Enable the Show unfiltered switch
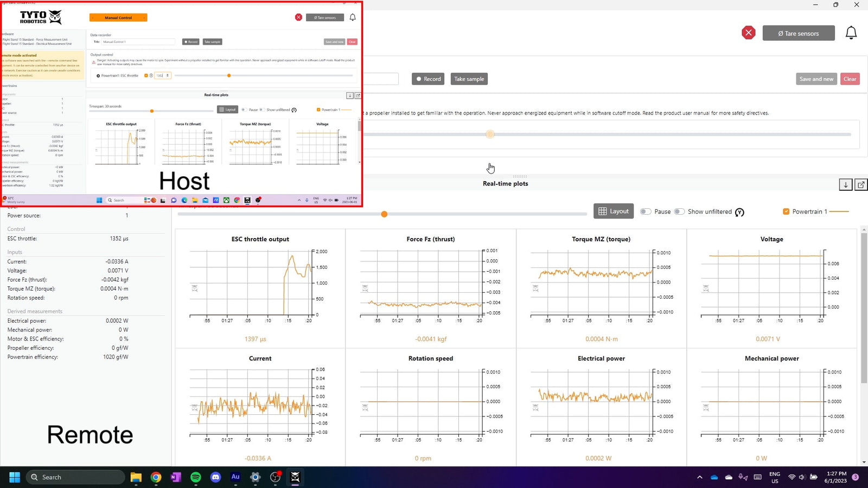Viewport: 868px width, 488px height. tap(679, 211)
